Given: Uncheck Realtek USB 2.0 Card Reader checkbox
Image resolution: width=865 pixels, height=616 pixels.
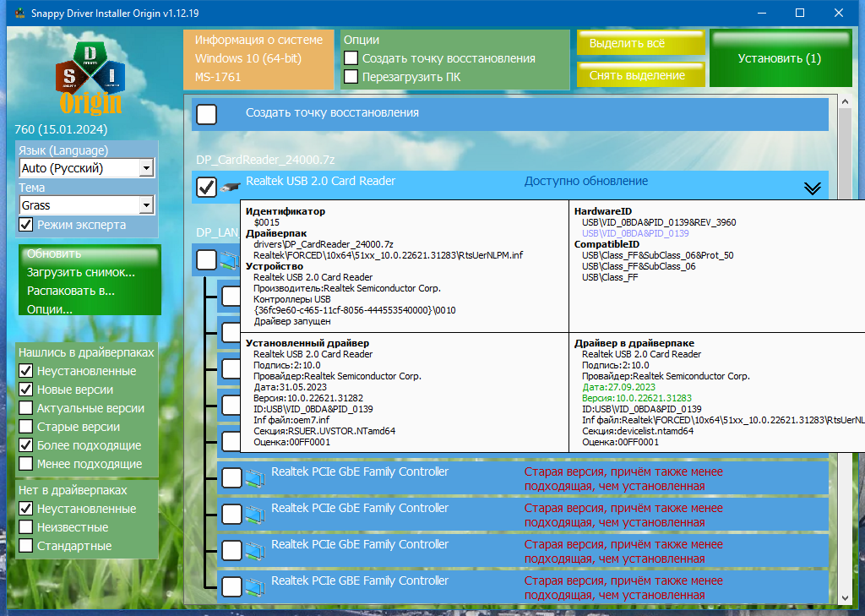Looking at the screenshot, I should click(x=207, y=187).
